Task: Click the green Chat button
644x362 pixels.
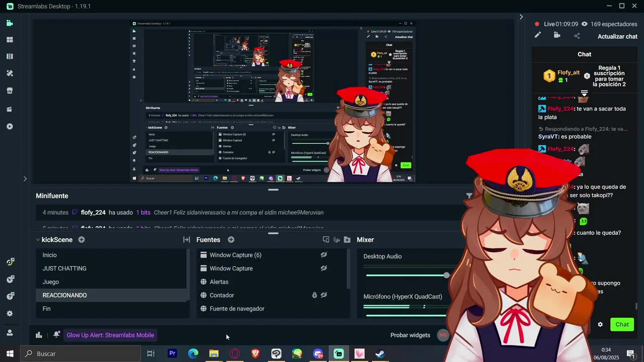Action: click(622, 324)
